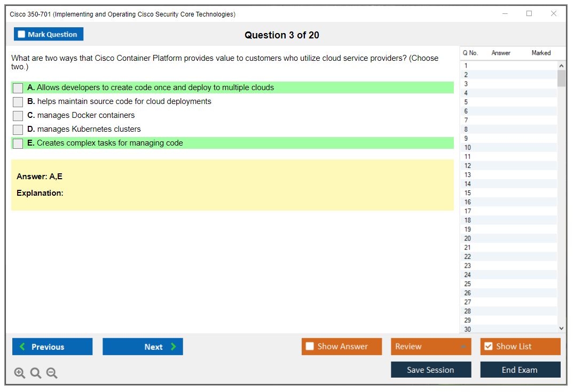
Task: Check answer option E checkbox
Action: point(18,143)
